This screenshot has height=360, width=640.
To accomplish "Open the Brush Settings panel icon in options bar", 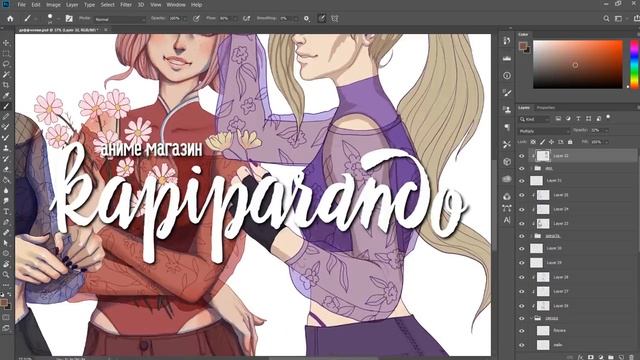I will (69, 18).
